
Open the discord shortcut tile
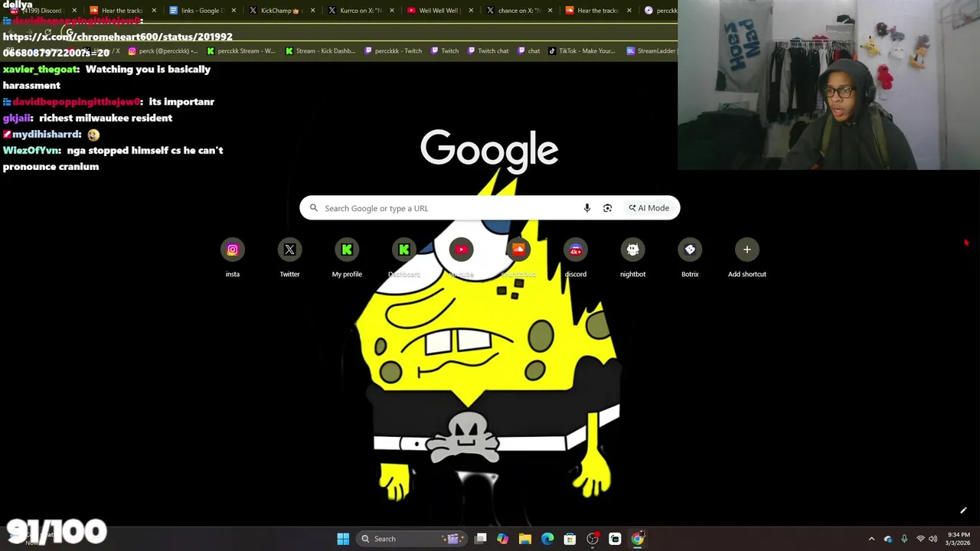point(576,258)
